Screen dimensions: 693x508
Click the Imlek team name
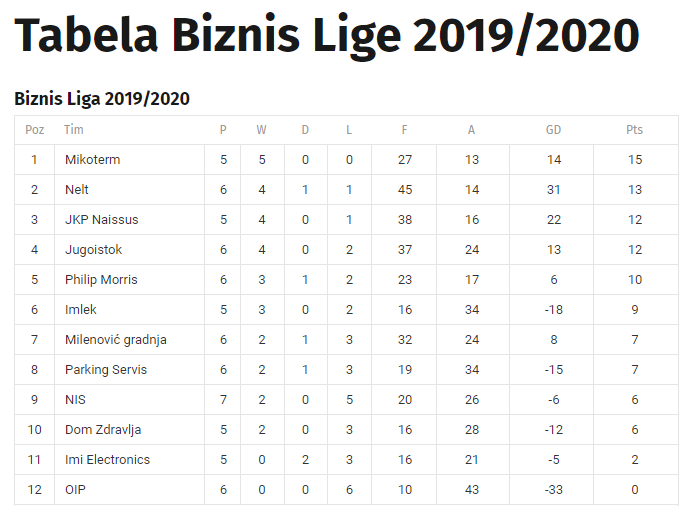(x=81, y=310)
